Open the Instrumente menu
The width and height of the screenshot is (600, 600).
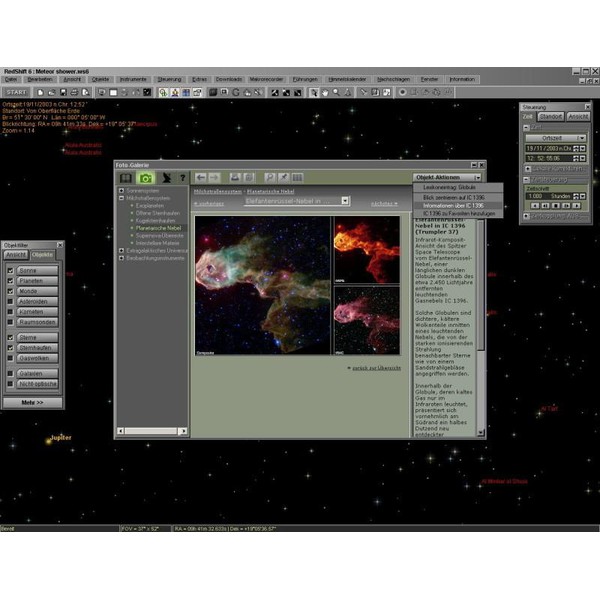pyautogui.click(x=132, y=78)
